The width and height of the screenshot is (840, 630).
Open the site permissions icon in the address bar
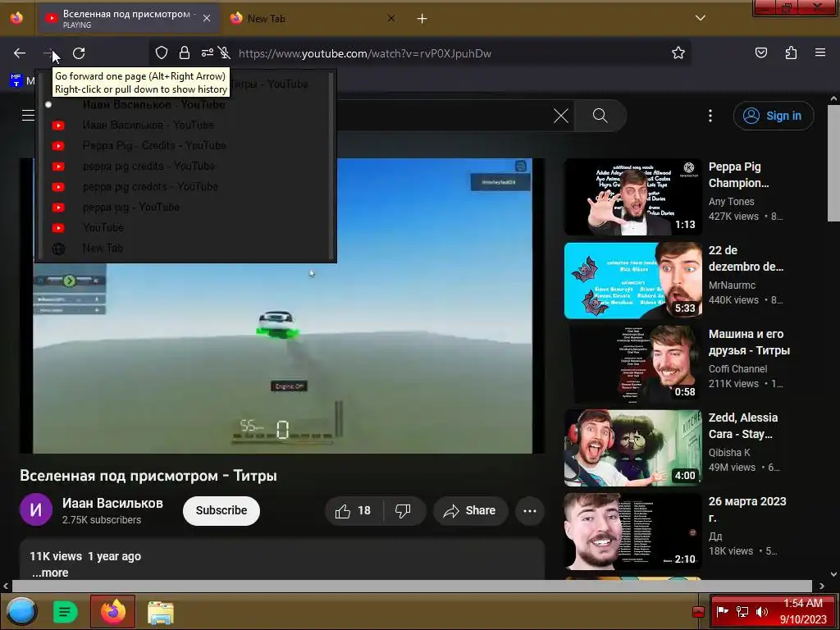point(207,52)
